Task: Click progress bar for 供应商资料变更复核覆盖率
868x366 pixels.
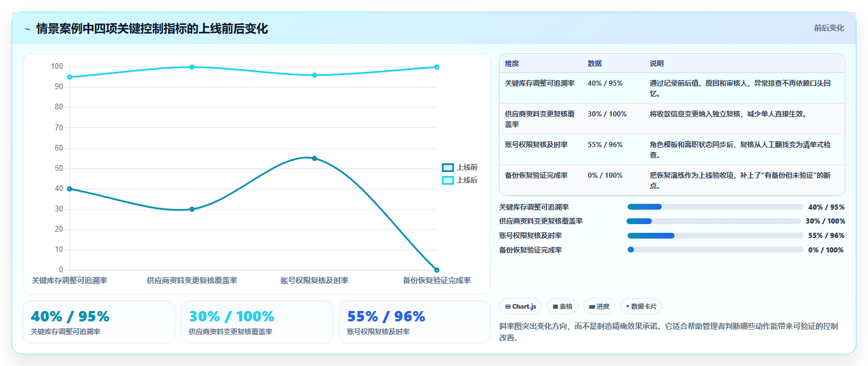Action: tap(713, 221)
